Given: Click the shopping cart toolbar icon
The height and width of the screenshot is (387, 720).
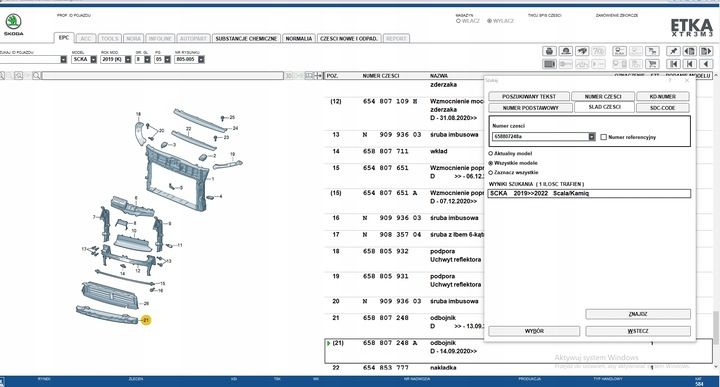Looking at the screenshot, I should click(652, 64).
